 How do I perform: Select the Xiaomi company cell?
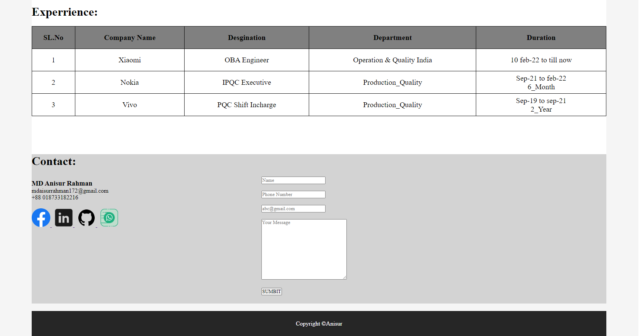130,60
